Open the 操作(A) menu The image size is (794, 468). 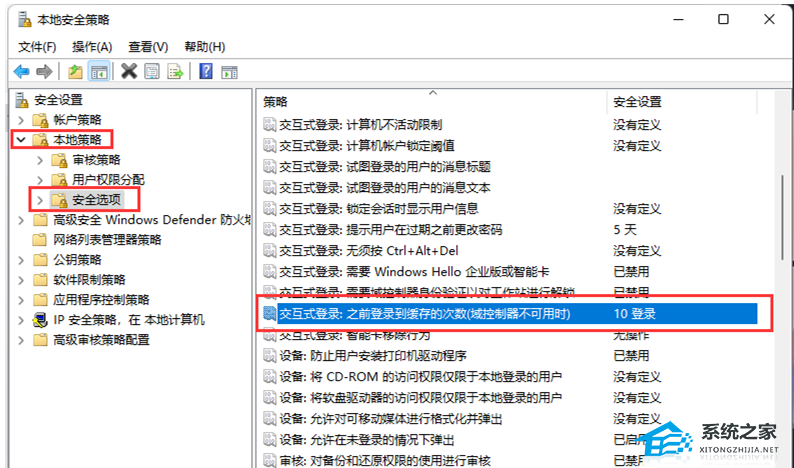[92, 47]
